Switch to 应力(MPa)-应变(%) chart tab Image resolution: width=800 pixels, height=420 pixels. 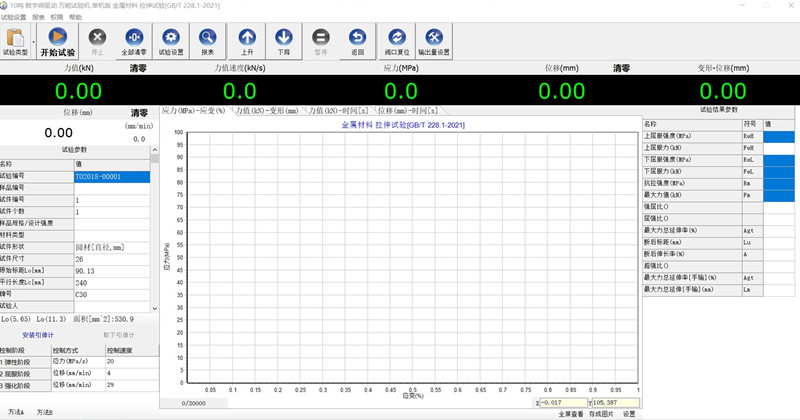(x=193, y=111)
